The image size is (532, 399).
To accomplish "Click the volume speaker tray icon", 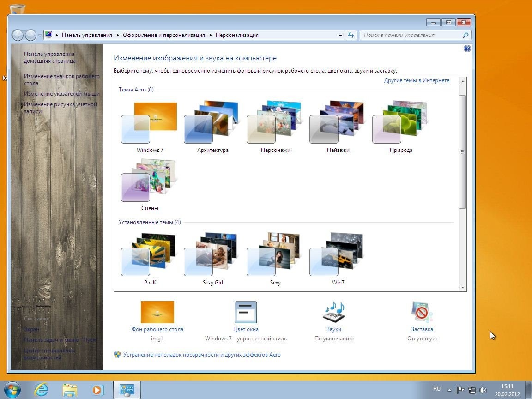I will pyautogui.click(x=483, y=390).
